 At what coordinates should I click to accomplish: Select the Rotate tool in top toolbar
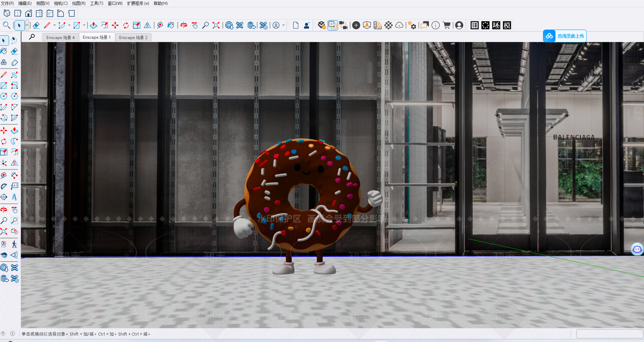(126, 25)
